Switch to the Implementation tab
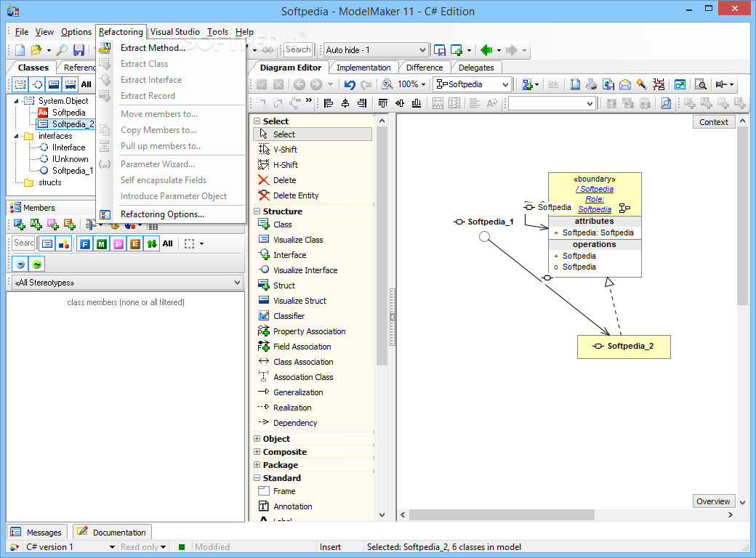 [363, 68]
